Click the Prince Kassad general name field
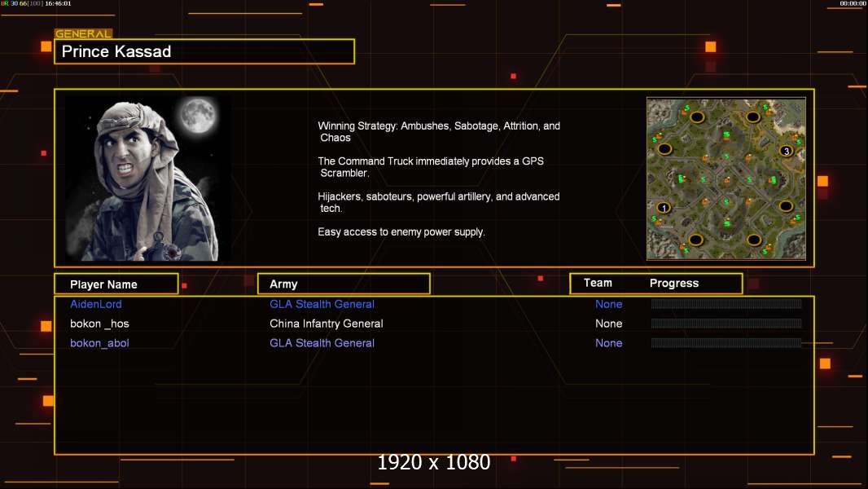 204,51
